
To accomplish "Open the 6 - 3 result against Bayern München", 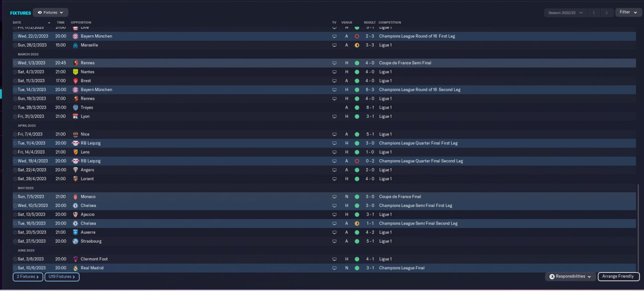I will (370, 90).
